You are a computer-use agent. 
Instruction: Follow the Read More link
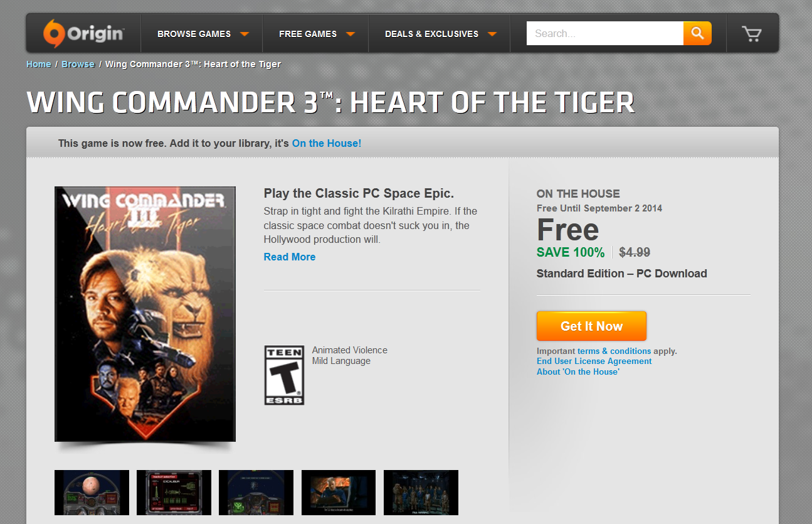point(290,257)
